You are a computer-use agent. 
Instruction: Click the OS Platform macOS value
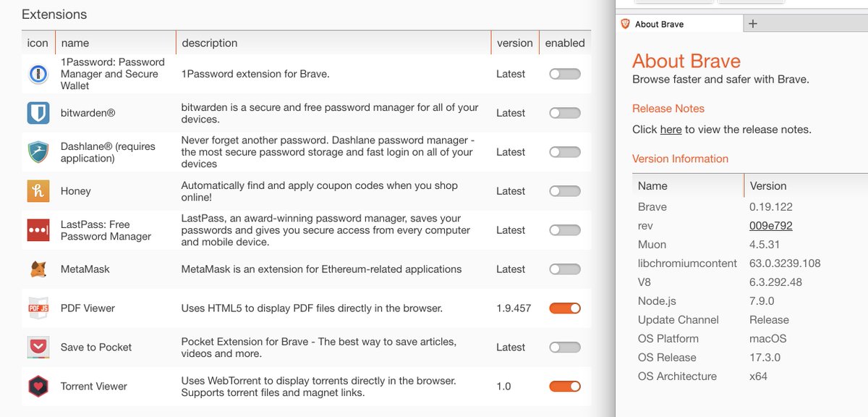click(767, 339)
